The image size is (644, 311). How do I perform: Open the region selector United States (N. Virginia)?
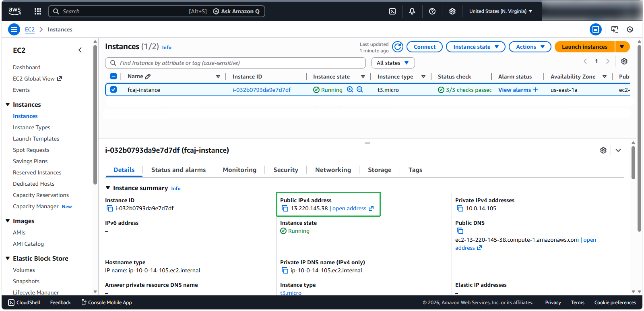(501, 11)
